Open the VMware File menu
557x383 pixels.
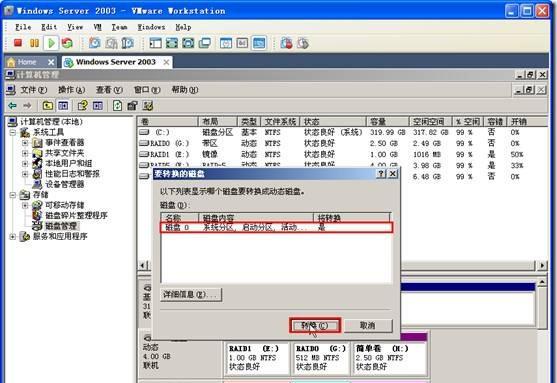23,27
